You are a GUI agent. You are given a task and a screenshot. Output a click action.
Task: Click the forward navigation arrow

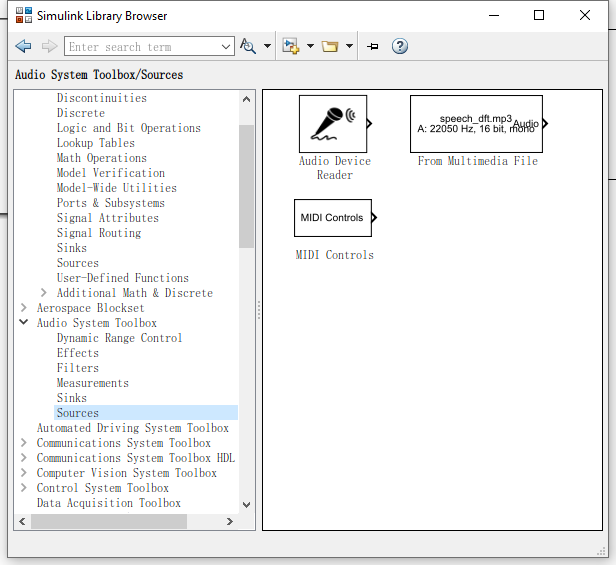50,46
